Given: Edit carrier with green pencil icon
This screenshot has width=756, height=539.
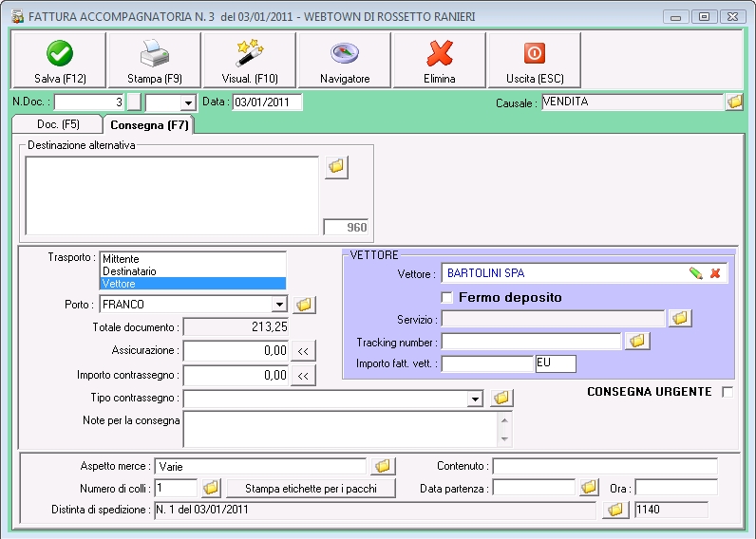Looking at the screenshot, I should (x=696, y=273).
